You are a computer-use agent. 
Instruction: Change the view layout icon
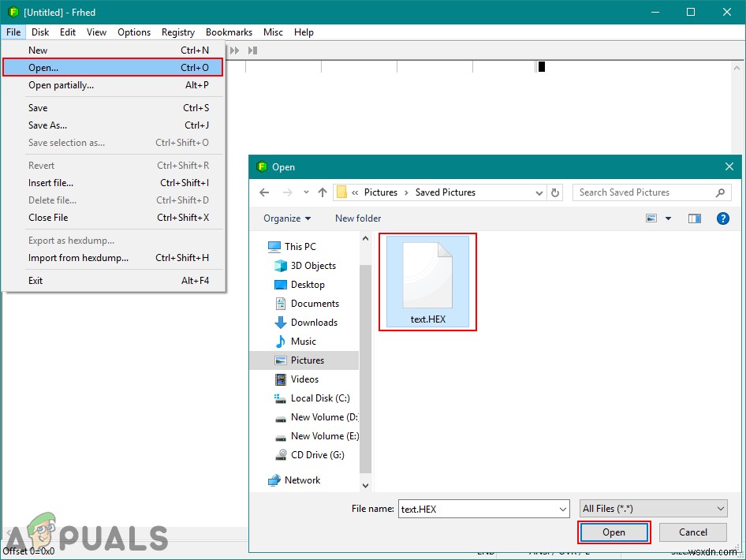point(651,218)
